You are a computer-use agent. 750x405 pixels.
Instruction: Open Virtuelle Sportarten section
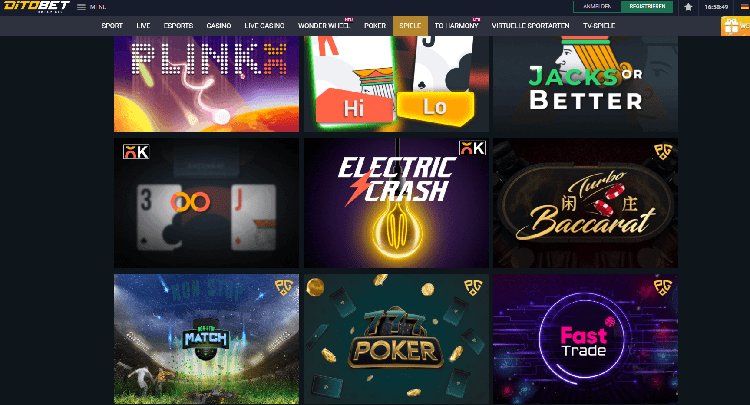pos(530,26)
